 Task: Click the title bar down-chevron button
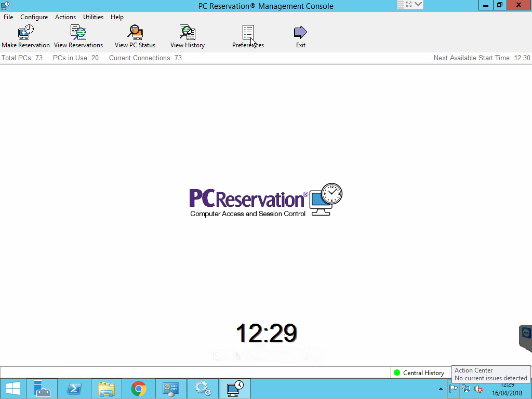pos(418,4)
